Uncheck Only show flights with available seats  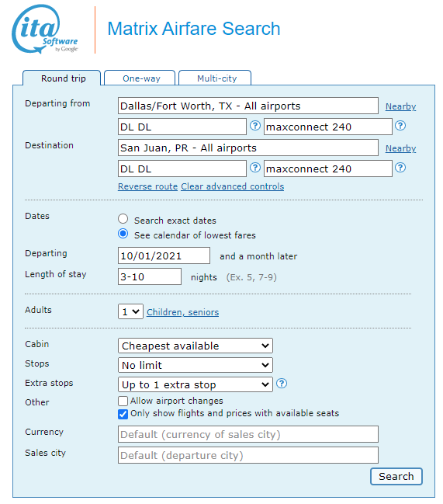[x=123, y=414]
